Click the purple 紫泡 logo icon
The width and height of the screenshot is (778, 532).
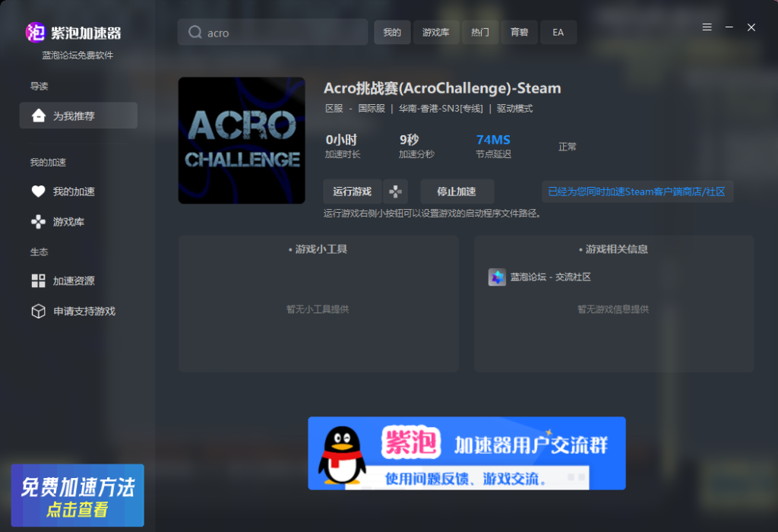pyautogui.click(x=35, y=33)
